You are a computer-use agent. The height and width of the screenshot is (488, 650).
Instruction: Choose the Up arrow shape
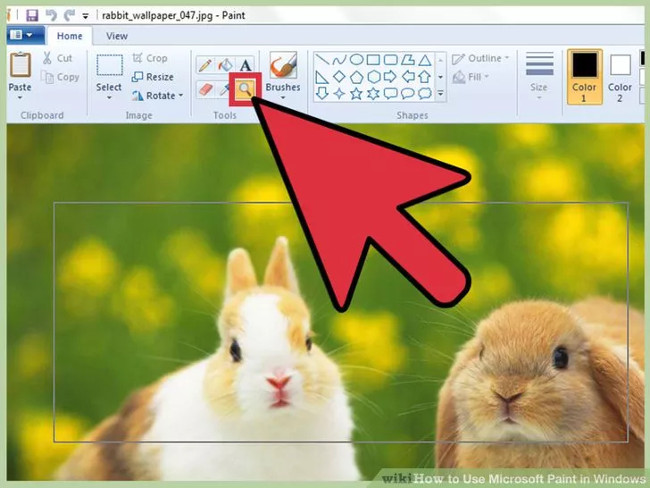coord(424,77)
